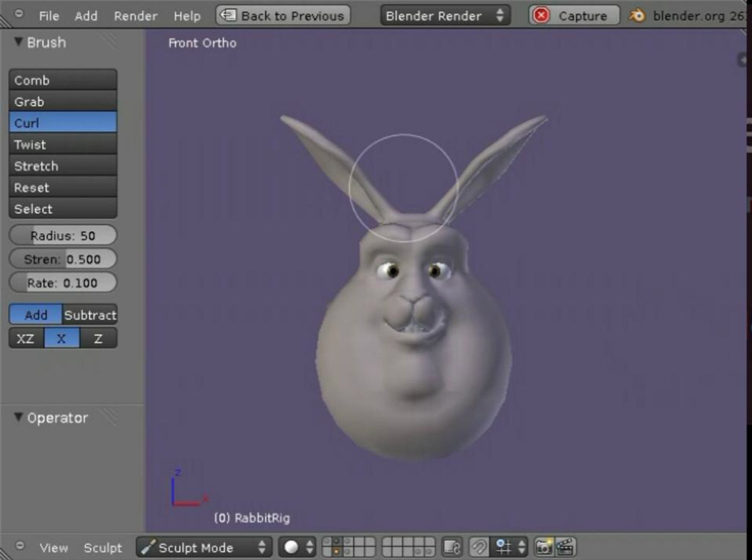Viewport: 752px width, 560px height.
Task: Adjust the Radius slider
Action: coord(63,235)
